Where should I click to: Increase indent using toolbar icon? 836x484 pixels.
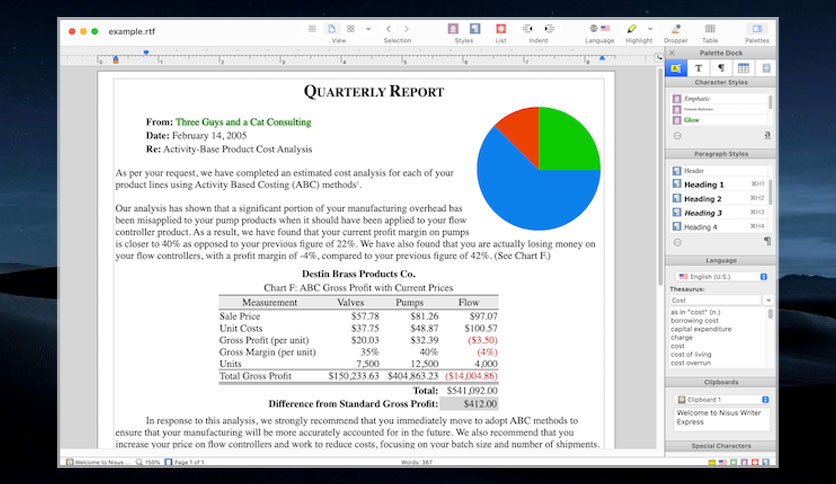pos(549,29)
